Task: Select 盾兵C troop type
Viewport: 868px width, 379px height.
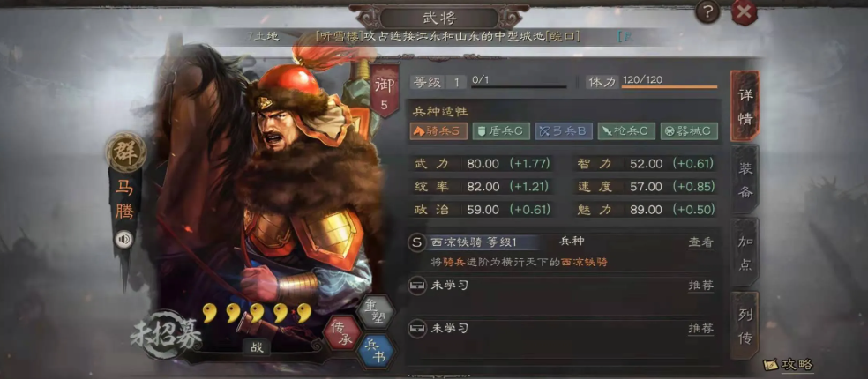Action: point(501,131)
